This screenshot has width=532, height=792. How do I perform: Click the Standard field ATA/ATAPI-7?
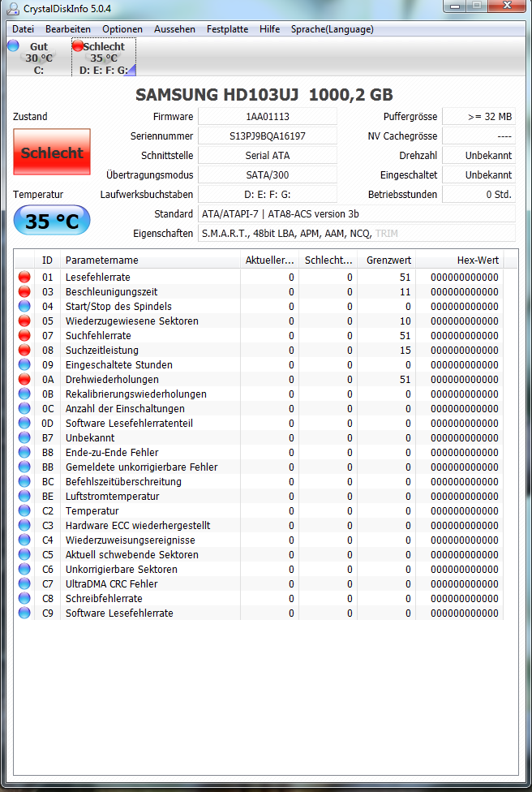pyautogui.click(x=356, y=213)
